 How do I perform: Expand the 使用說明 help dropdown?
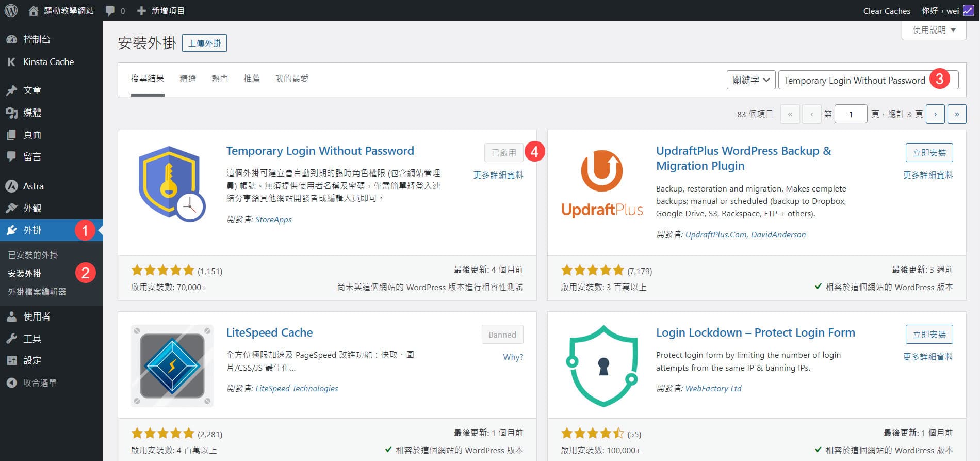tap(934, 30)
